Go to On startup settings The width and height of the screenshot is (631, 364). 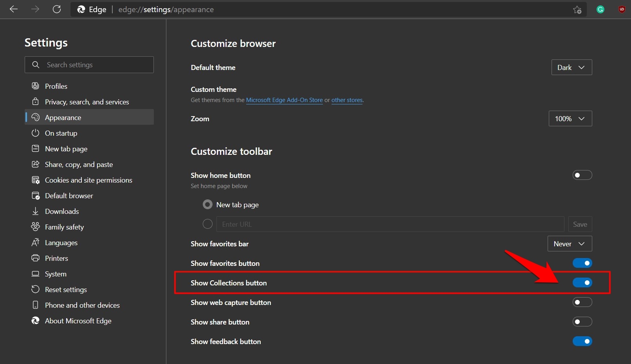click(89, 133)
